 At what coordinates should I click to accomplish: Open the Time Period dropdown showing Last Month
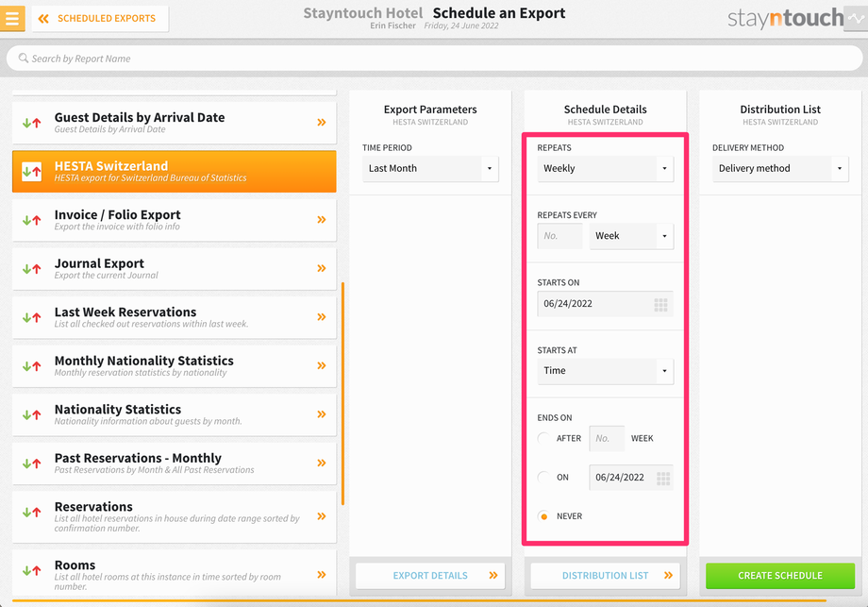[430, 168]
